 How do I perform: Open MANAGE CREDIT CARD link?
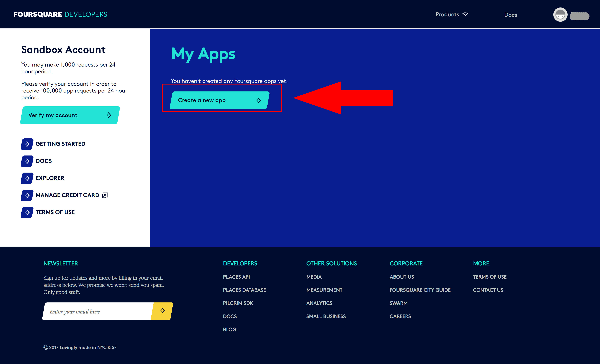pos(68,195)
